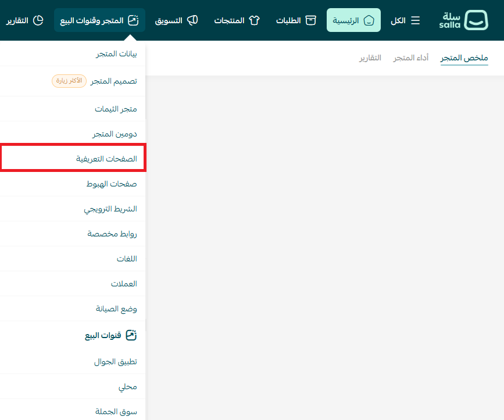The height and width of the screenshot is (420, 504).
Task: Open محلي menu entry
Action: pos(73,387)
